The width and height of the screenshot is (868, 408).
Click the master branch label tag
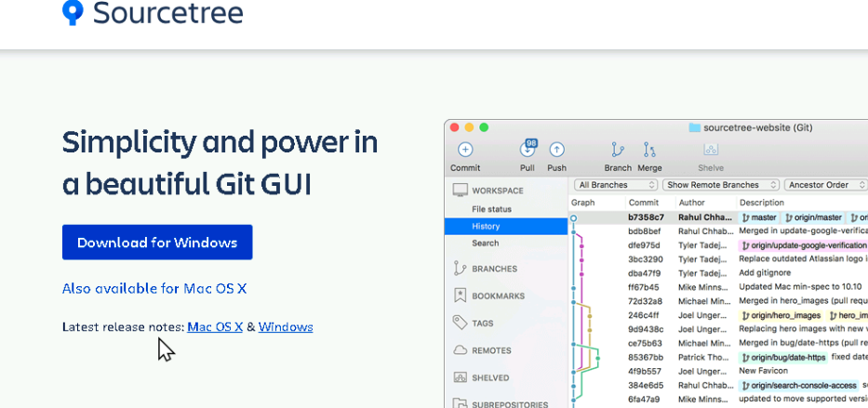coord(759,217)
